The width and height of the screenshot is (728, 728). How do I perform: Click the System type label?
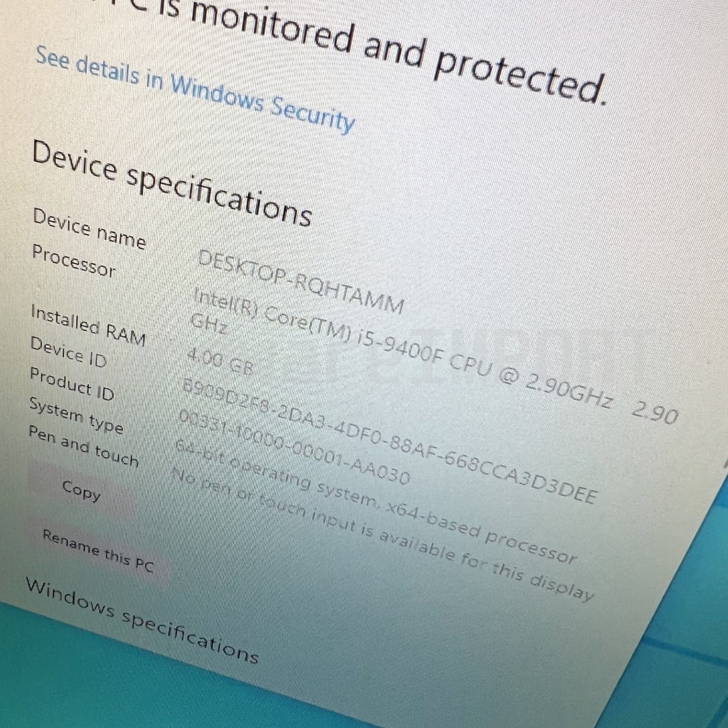click(76, 415)
